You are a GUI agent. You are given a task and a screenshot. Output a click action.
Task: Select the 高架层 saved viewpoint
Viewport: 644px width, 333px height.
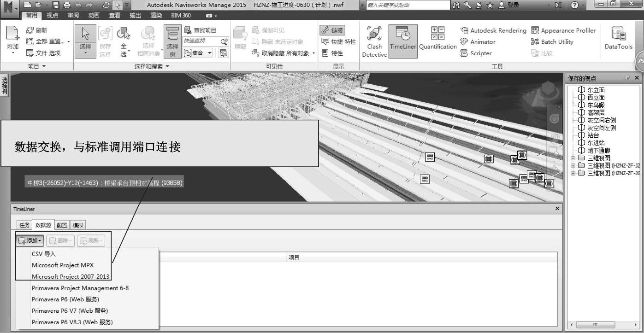click(x=596, y=112)
